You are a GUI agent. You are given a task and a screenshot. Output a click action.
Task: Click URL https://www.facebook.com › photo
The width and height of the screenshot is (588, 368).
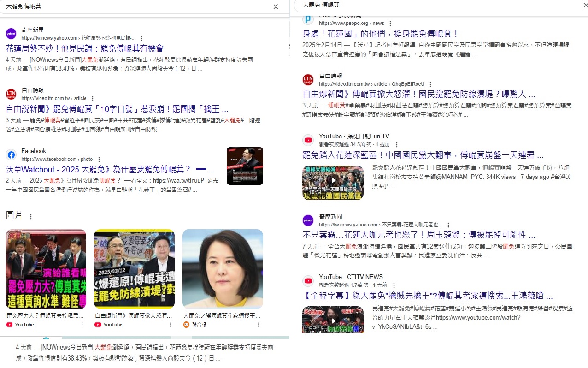pyautogui.click(x=57, y=160)
